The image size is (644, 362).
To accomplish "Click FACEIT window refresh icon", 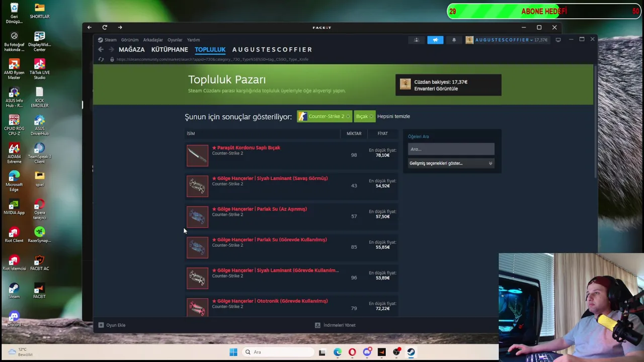I will coord(105,27).
